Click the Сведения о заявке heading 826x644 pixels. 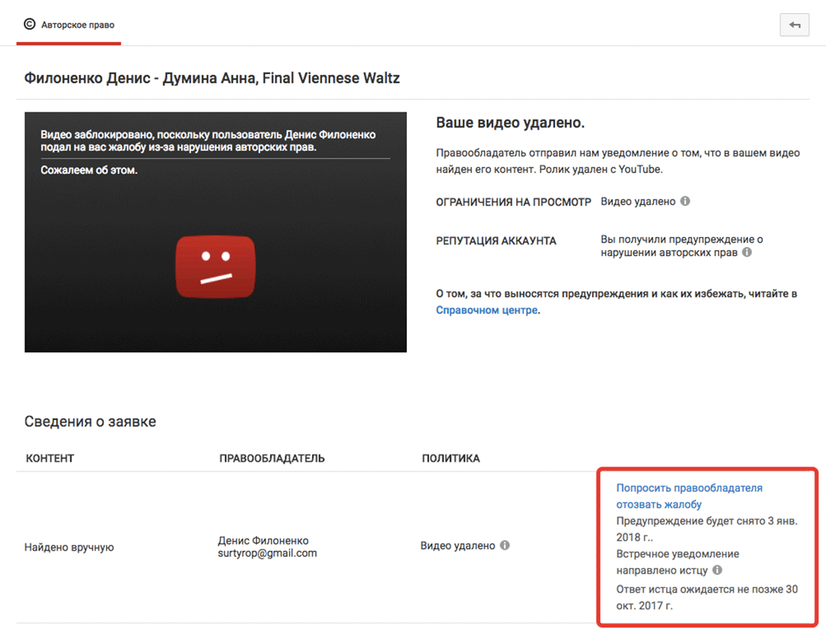pyautogui.click(x=90, y=421)
